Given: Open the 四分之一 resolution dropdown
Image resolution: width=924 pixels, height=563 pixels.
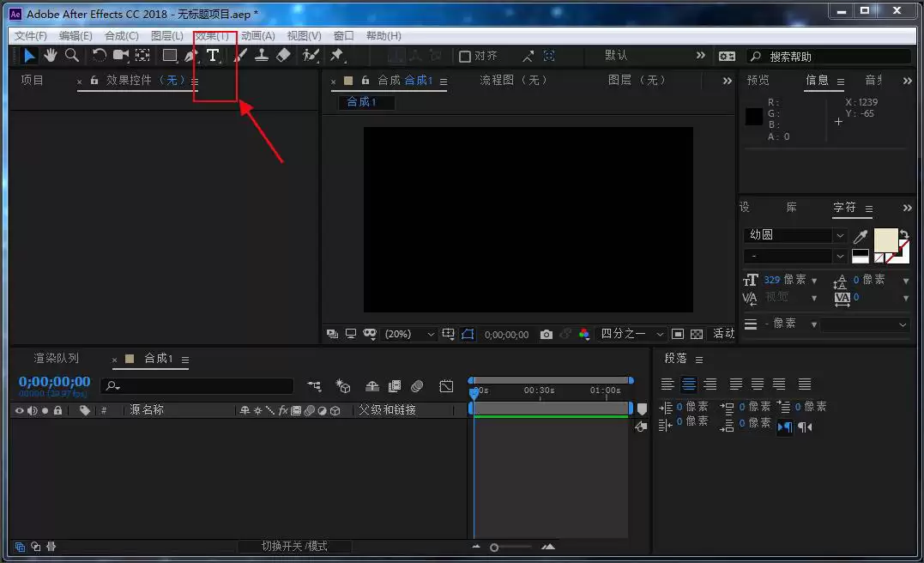Looking at the screenshot, I should pyautogui.click(x=631, y=334).
